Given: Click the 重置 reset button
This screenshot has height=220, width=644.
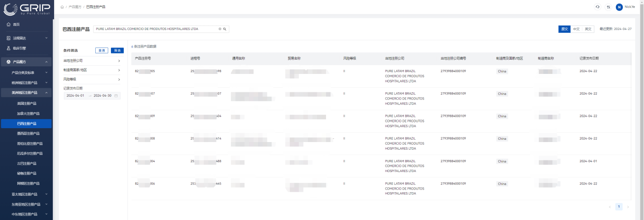Looking at the screenshot, I should (x=102, y=50).
